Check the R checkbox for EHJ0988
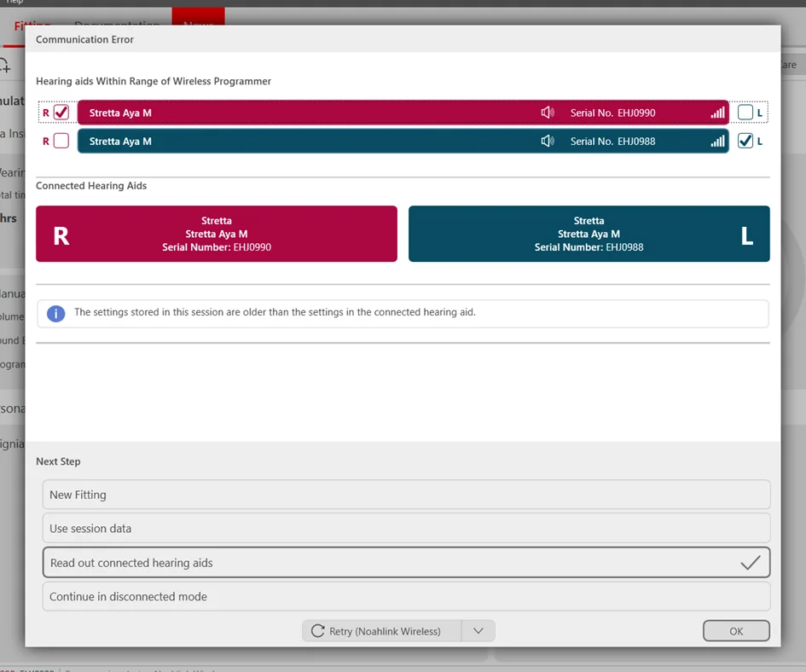Screen dimensions: 806x672 tap(61, 141)
